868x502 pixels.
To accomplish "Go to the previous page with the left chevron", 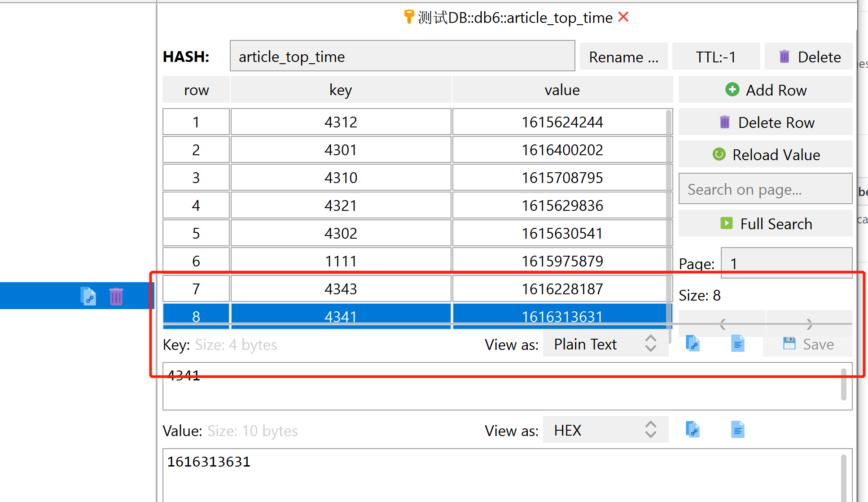I will pos(722,323).
